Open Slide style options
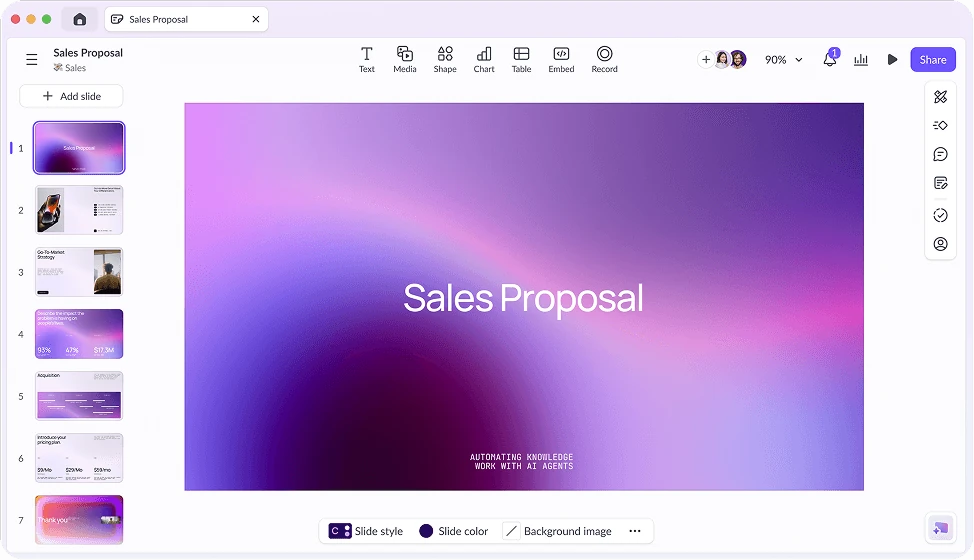This screenshot has width=974, height=560. [366, 531]
